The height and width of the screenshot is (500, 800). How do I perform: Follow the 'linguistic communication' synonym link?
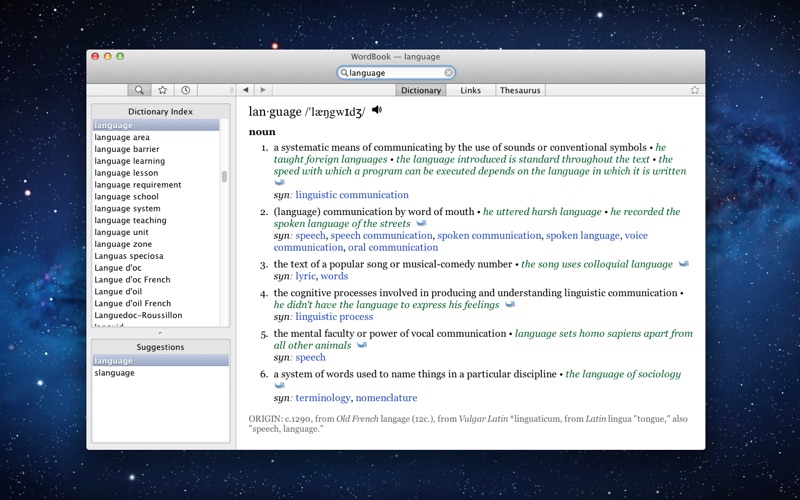(x=351, y=195)
